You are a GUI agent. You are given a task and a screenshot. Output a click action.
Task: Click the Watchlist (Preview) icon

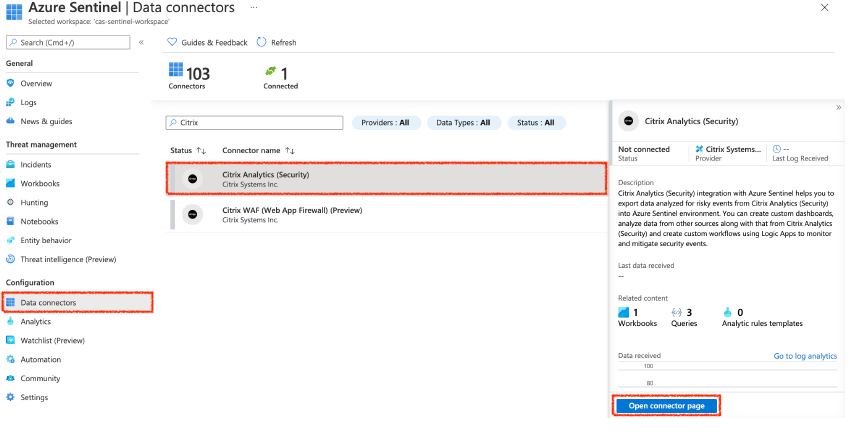11,341
